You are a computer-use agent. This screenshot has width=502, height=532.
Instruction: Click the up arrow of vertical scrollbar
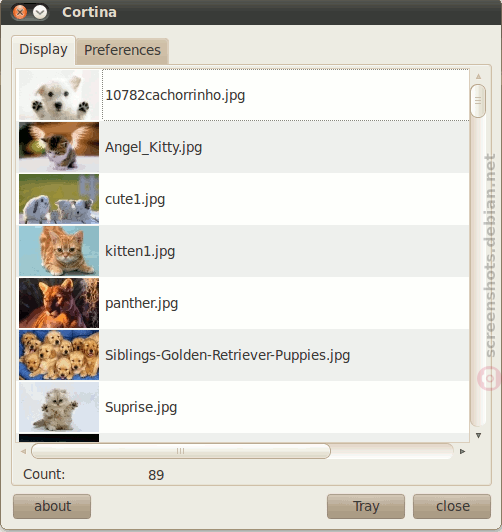tap(478, 76)
